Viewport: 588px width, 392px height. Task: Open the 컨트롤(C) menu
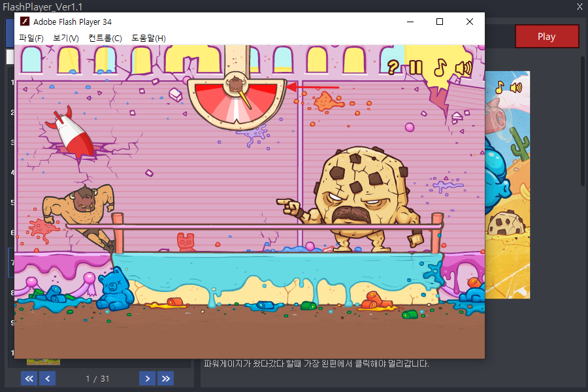tap(105, 39)
